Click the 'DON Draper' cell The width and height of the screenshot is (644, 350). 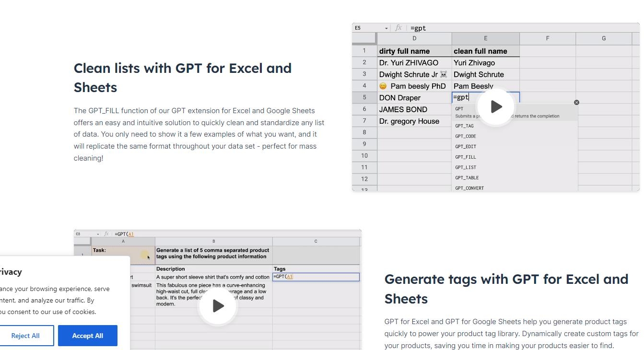pyautogui.click(x=414, y=98)
